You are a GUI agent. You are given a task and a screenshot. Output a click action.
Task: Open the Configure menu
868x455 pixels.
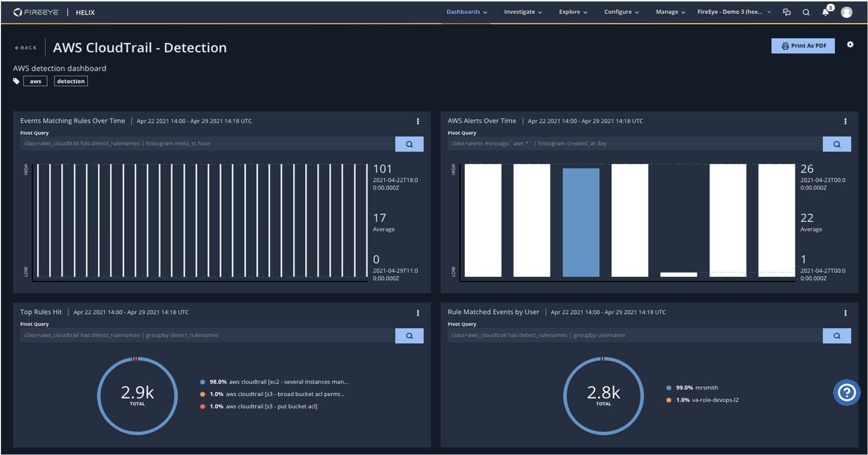[x=621, y=12]
